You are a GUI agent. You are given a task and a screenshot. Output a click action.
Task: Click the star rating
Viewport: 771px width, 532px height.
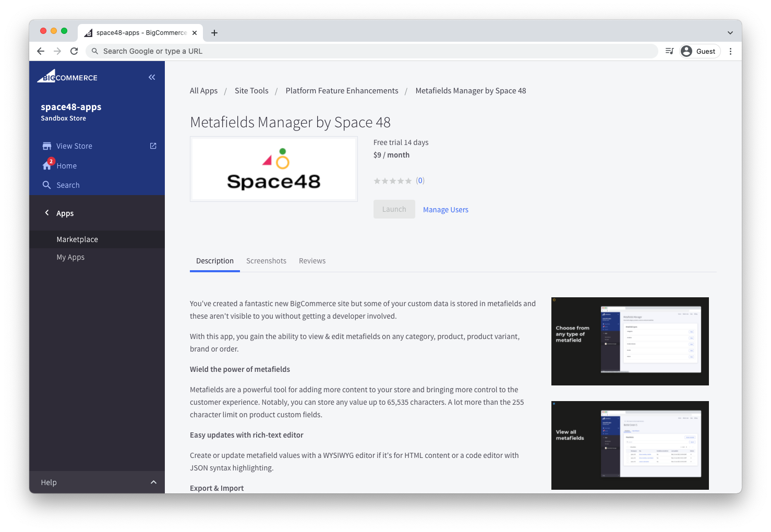coord(393,181)
